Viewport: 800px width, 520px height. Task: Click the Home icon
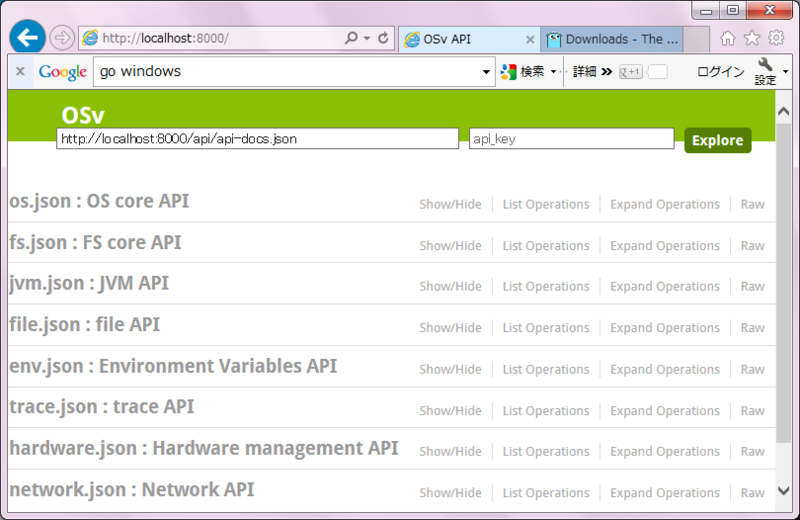pyautogui.click(x=728, y=38)
